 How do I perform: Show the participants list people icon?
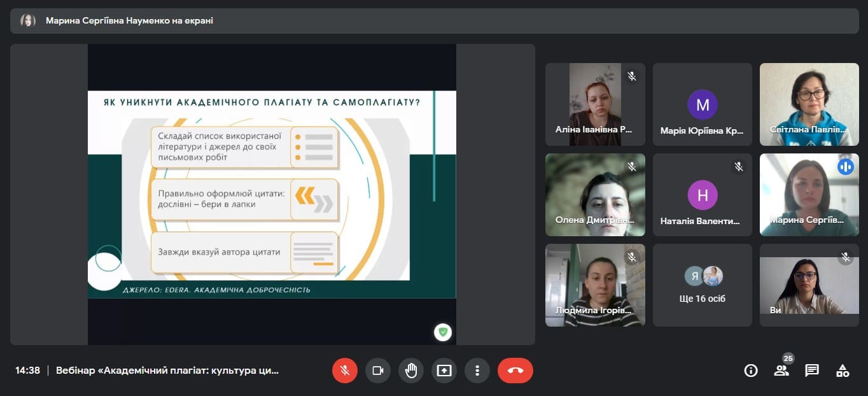pyautogui.click(x=781, y=371)
